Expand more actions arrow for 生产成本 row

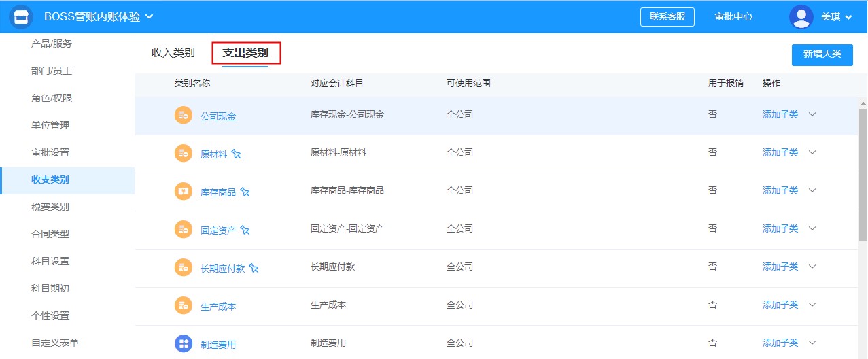pyautogui.click(x=812, y=305)
